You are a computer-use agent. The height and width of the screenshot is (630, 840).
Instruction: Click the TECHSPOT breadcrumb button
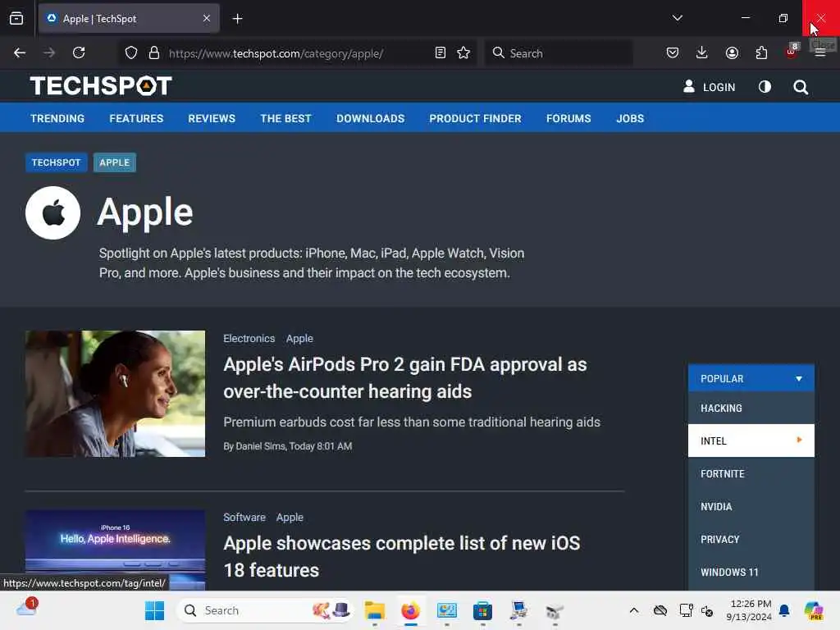(x=57, y=162)
